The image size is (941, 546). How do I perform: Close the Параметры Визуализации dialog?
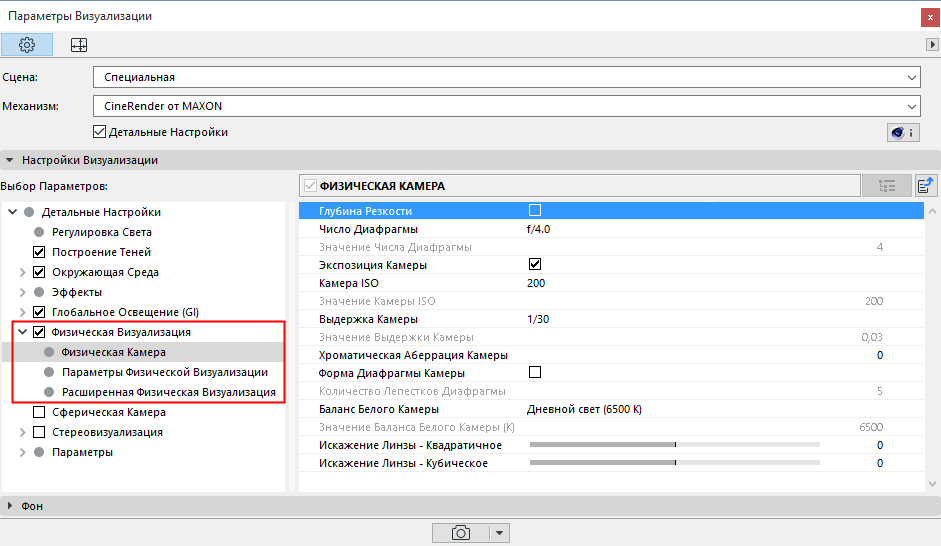pos(930,17)
